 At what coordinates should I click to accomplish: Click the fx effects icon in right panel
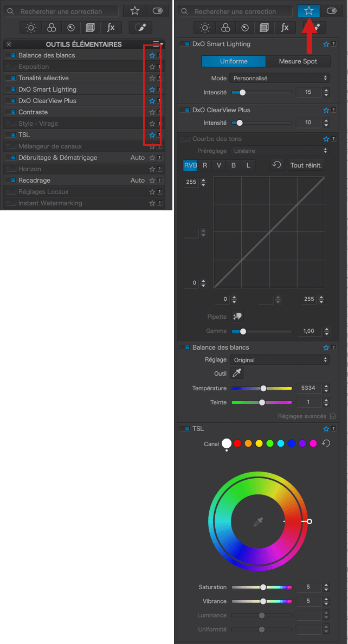point(285,28)
